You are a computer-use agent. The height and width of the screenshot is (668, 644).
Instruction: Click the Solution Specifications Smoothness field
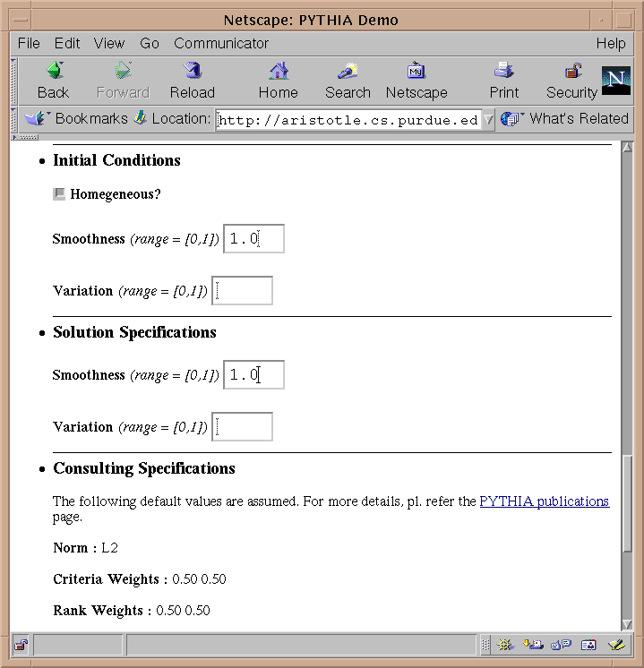253,375
